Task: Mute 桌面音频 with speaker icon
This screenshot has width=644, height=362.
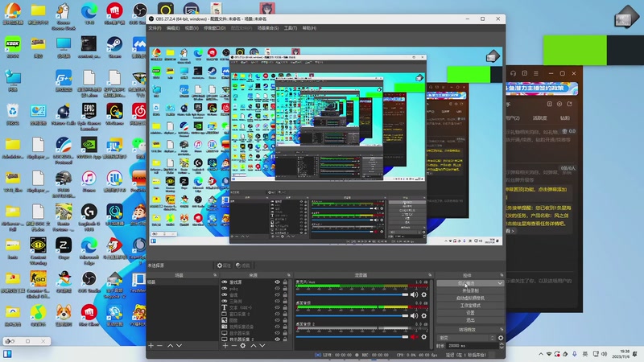Action: click(x=414, y=315)
